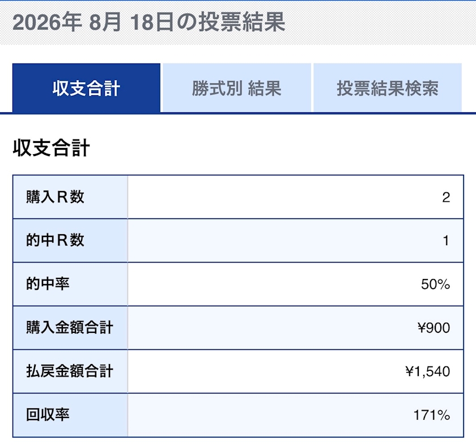This screenshot has height=448, width=476.
Task: Select the 購入金額合計 row label
Action: [x=70, y=328]
